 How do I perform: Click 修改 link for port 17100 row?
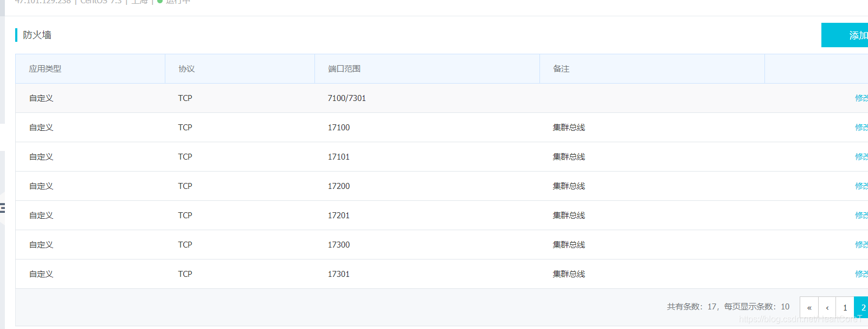[861, 128]
